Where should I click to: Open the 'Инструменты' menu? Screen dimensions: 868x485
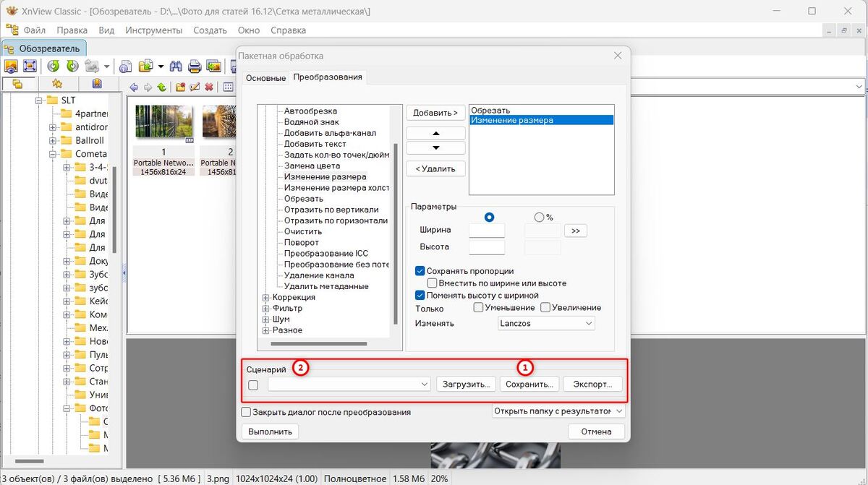153,30
